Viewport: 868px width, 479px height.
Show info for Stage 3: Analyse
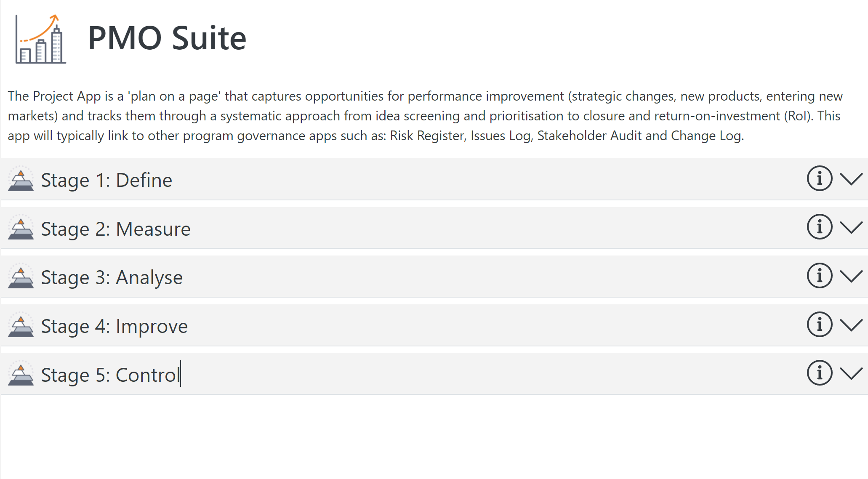pyautogui.click(x=819, y=276)
